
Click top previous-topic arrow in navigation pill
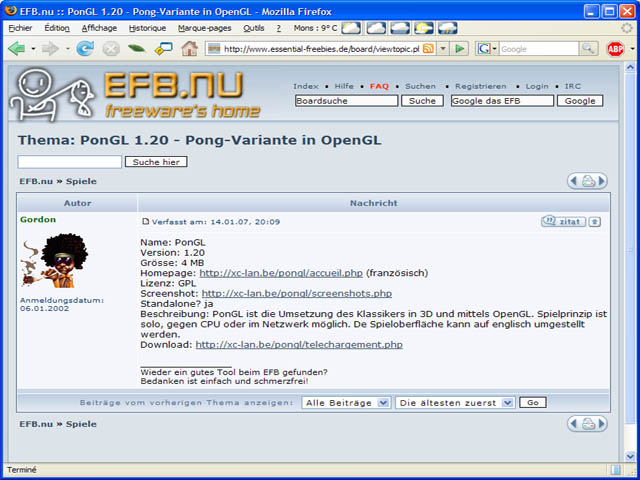click(x=573, y=181)
